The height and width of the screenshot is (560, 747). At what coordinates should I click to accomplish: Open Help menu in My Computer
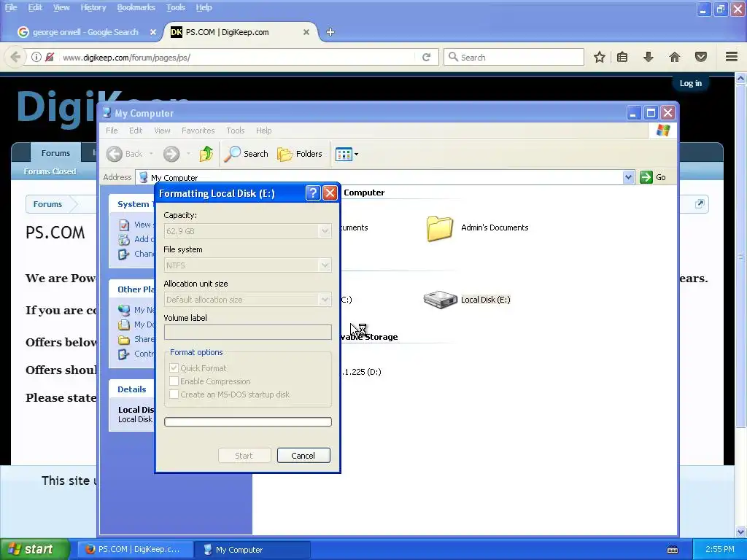(263, 131)
